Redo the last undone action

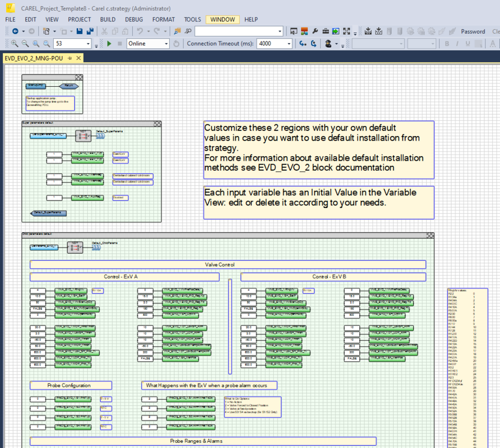156,31
